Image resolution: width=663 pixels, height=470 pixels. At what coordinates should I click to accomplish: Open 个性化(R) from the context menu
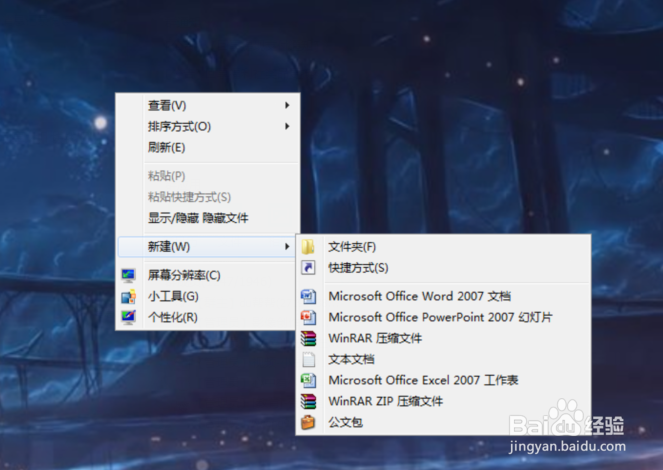[208, 317]
